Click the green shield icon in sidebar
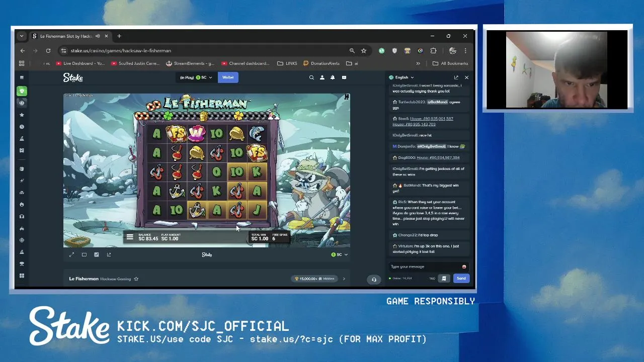The image size is (644, 362). 22,91
